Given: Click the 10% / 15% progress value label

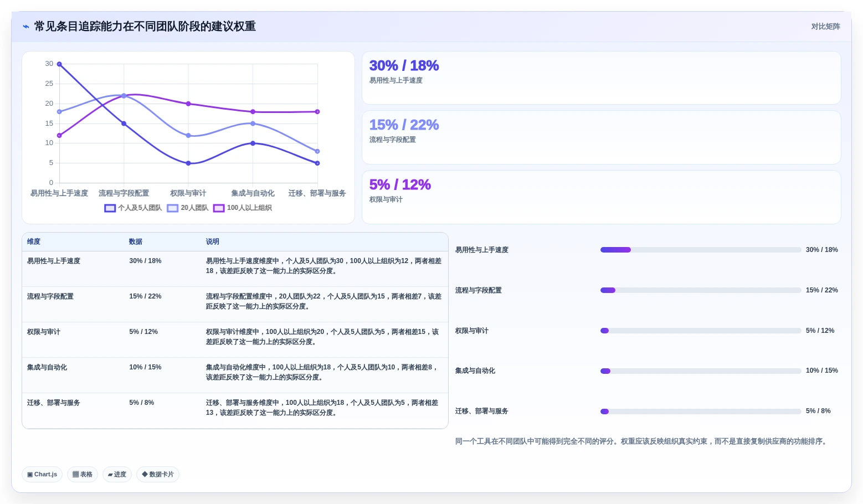Looking at the screenshot, I should click(x=822, y=371).
